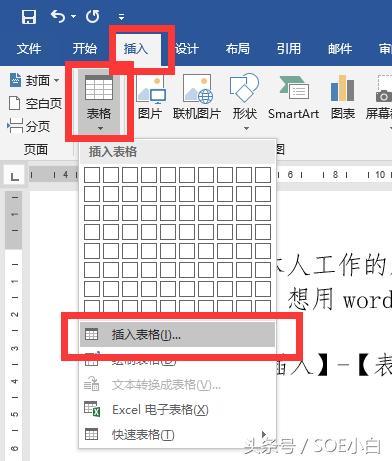Choose Excel 电子表格(X) menu entry

tap(177, 410)
